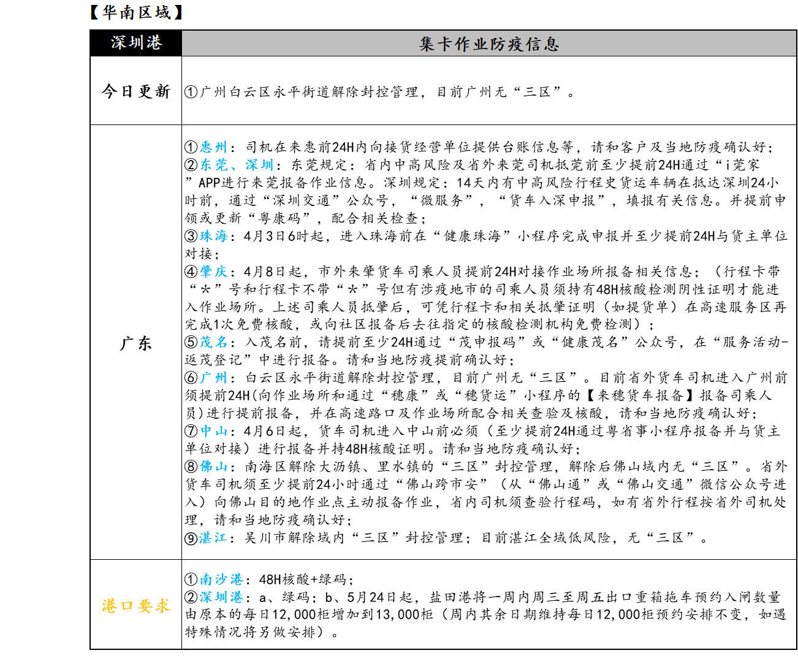Image resolution: width=798 pixels, height=672 pixels.
Task: Click the blue 东莞、深圳 city names
Action: coord(237,165)
